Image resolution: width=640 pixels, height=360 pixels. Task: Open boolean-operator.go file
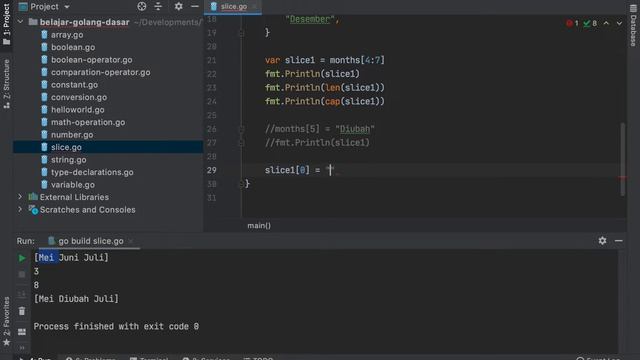pos(92,60)
